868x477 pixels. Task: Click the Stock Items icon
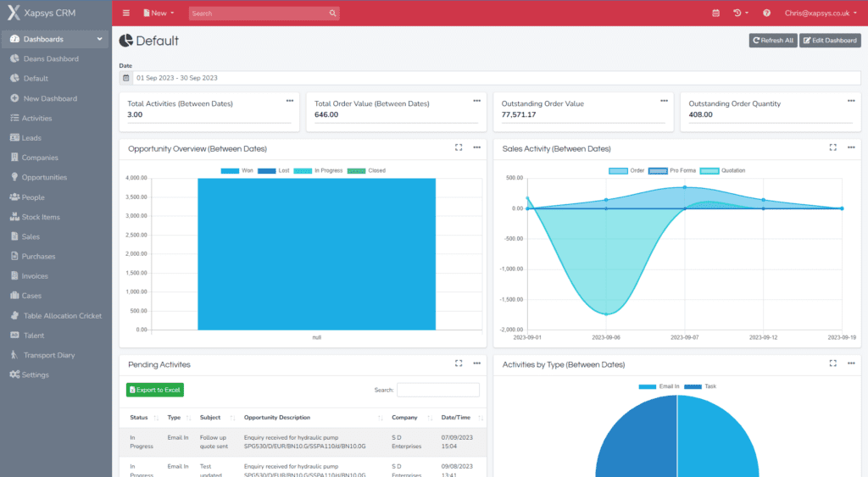[x=14, y=217]
